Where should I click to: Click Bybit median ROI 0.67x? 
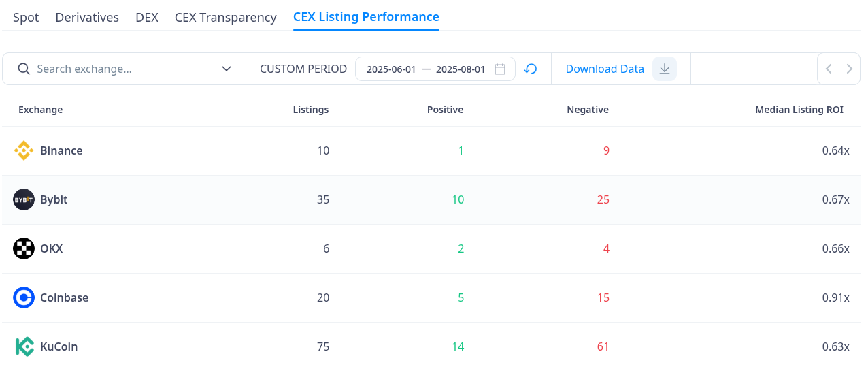tap(835, 199)
